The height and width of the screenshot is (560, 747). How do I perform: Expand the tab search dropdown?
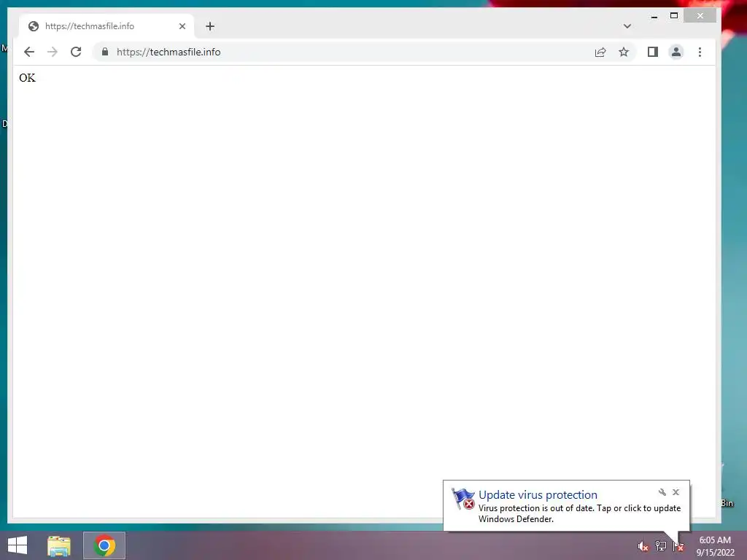point(627,26)
